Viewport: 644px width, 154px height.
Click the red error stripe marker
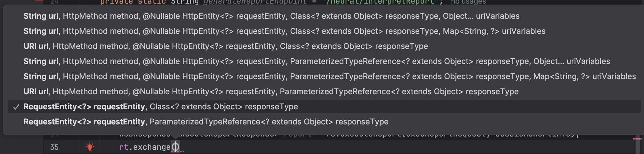coord(637,139)
